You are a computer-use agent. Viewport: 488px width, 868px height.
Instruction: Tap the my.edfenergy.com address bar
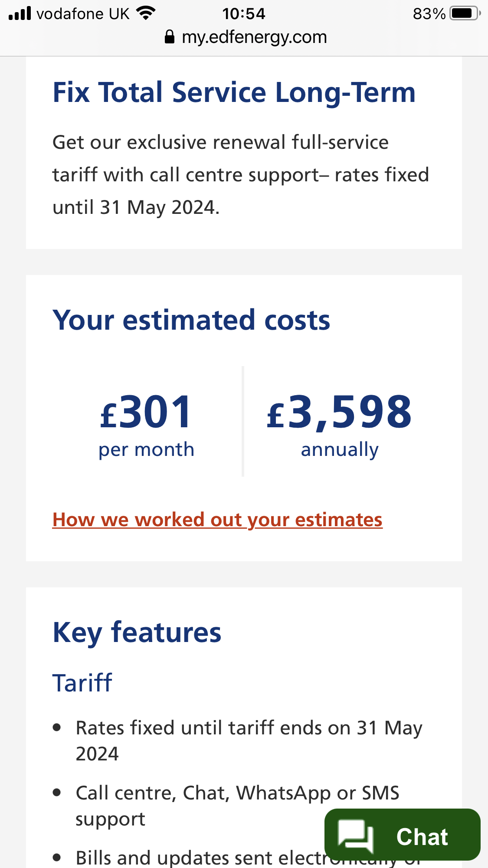(x=254, y=37)
